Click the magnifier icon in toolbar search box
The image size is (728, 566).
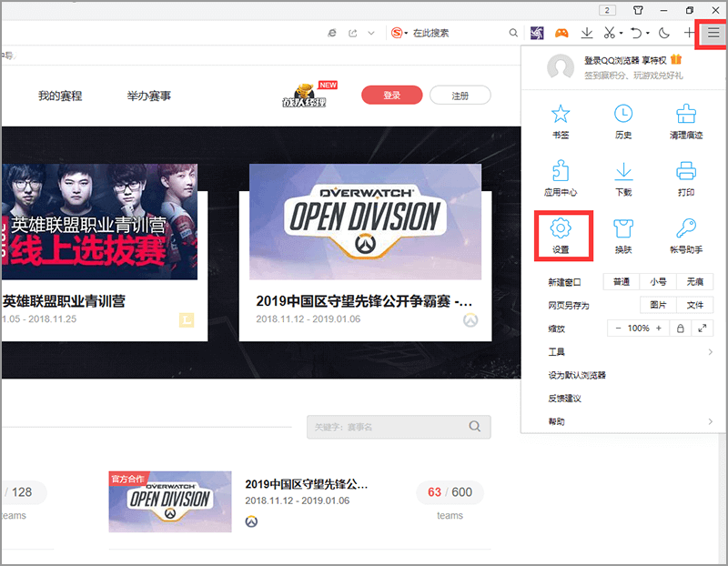[x=513, y=33]
